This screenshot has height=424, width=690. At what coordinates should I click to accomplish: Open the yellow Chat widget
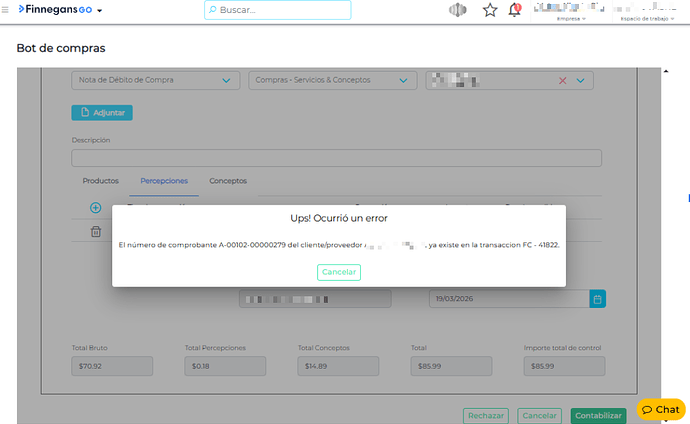tap(660, 410)
